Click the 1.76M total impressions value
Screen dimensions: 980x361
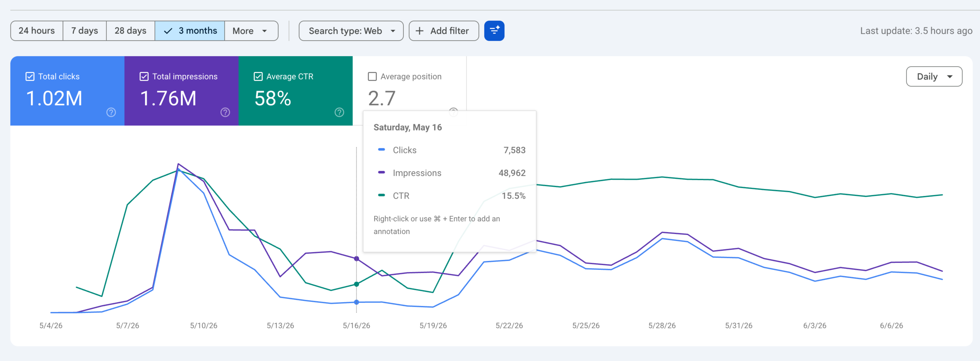click(168, 98)
